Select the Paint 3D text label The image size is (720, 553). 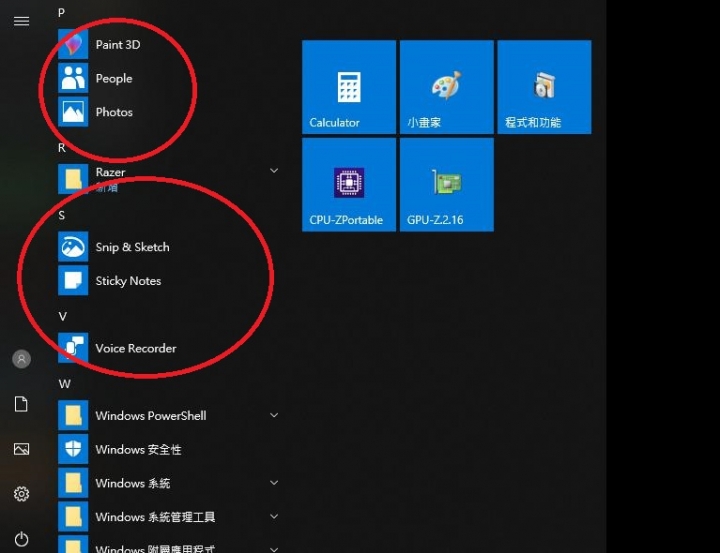[x=118, y=45]
